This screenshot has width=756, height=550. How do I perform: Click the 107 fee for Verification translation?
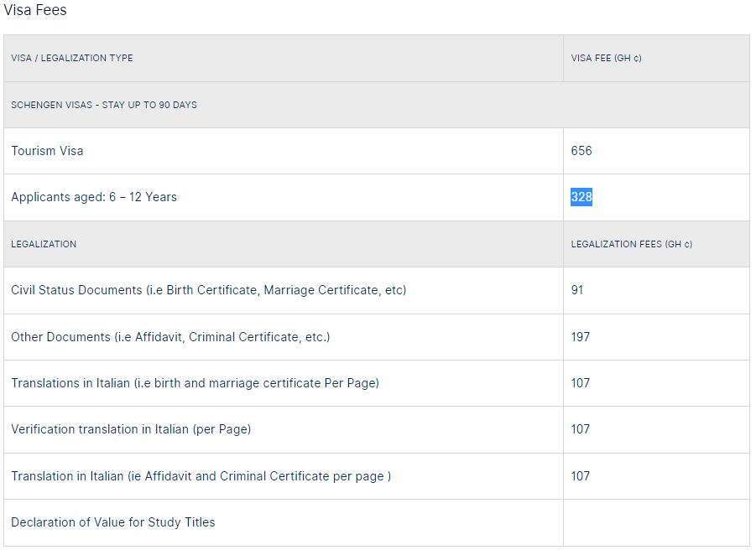(x=580, y=429)
